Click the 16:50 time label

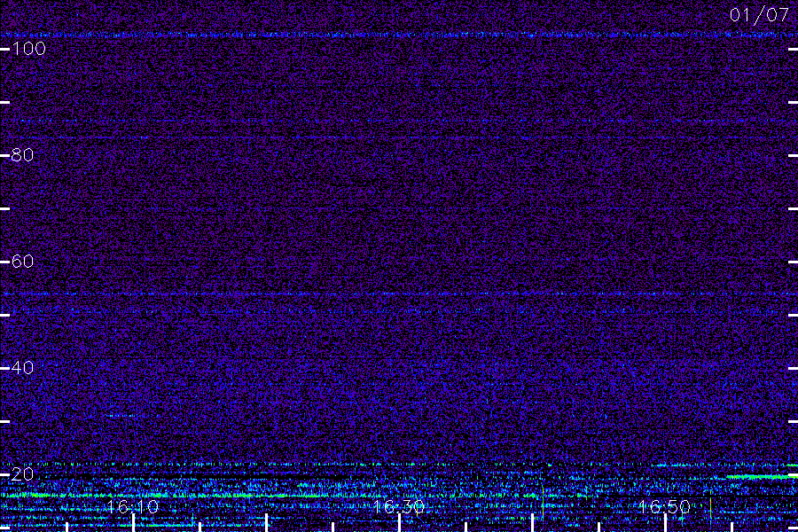[x=665, y=507]
